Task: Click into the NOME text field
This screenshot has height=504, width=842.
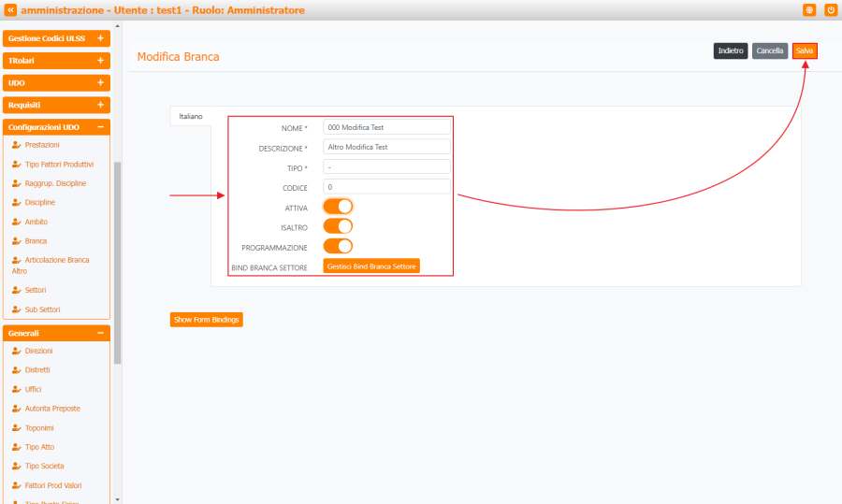Action: 386,127
